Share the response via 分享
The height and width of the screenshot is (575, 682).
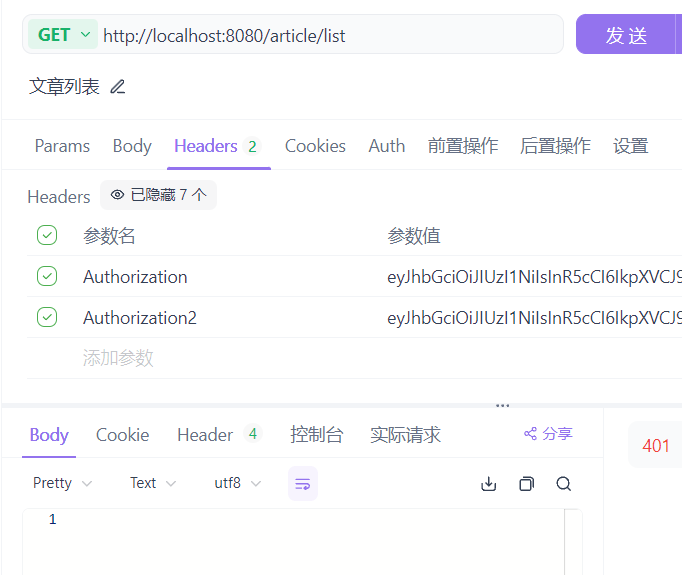(x=548, y=434)
